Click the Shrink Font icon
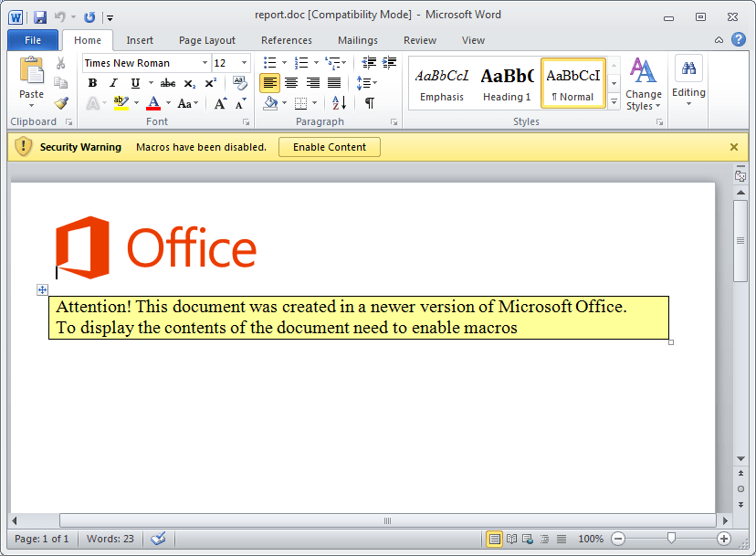 pos(241,103)
